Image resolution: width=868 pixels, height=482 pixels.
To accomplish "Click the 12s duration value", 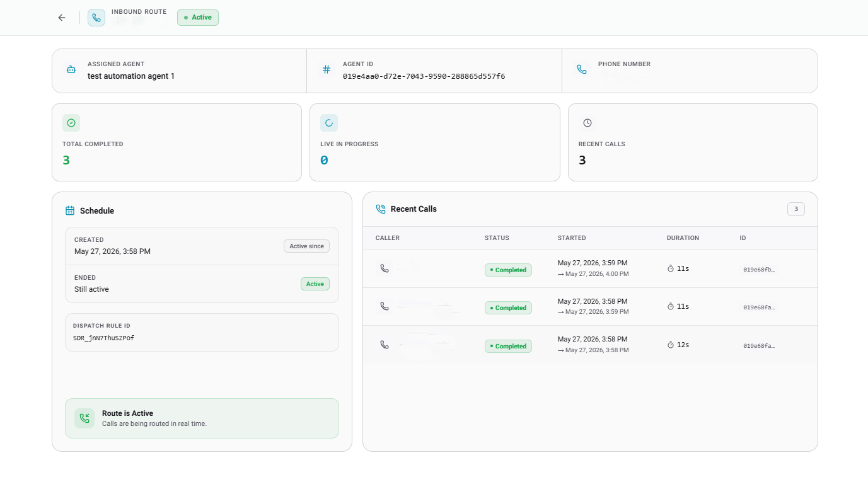I will (x=683, y=345).
